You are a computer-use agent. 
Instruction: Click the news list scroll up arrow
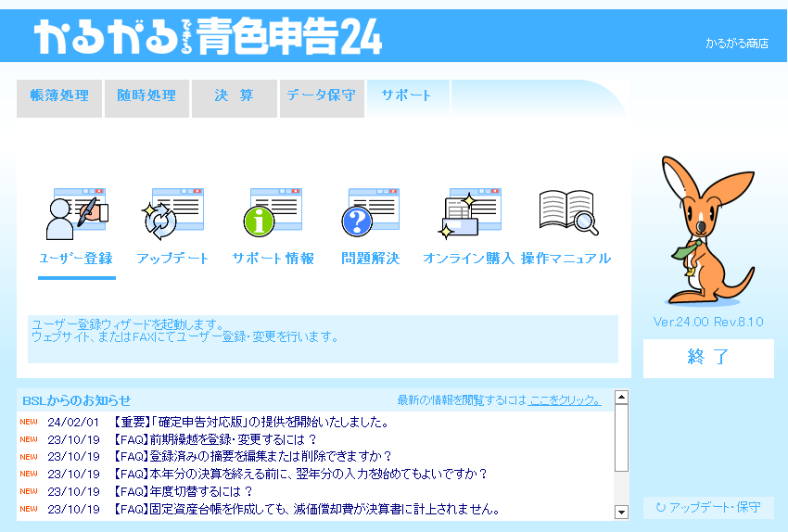click(622, 398)
